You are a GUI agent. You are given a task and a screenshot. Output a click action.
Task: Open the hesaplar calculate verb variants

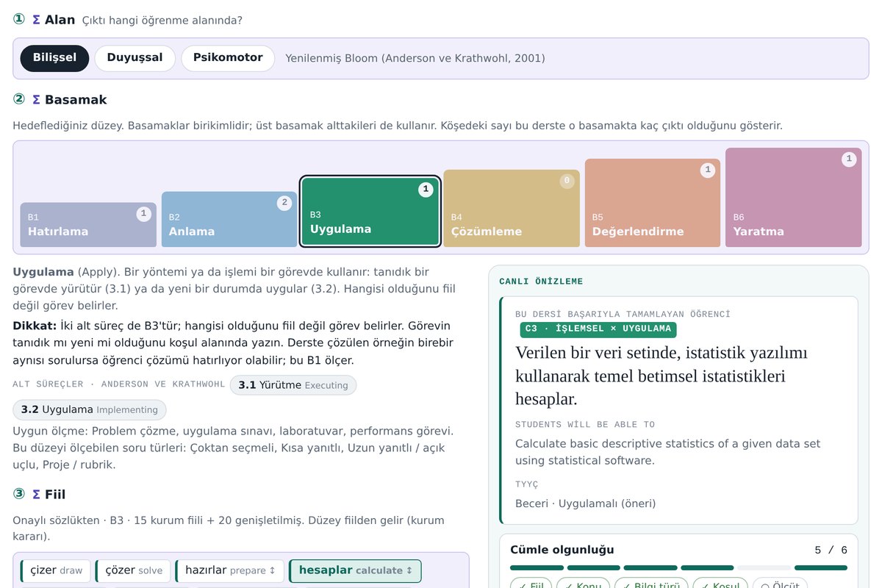[x=356, y=571]
